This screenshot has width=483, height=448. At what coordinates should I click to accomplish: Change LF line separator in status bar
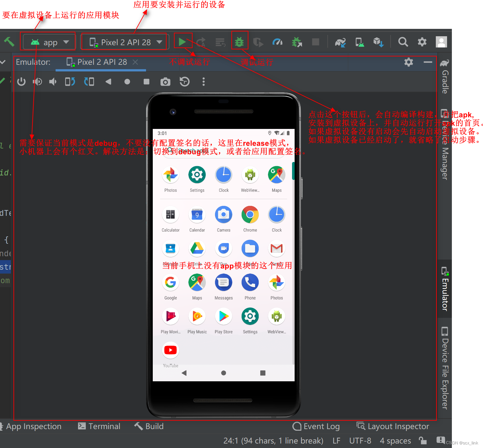[x=336, y=441]
